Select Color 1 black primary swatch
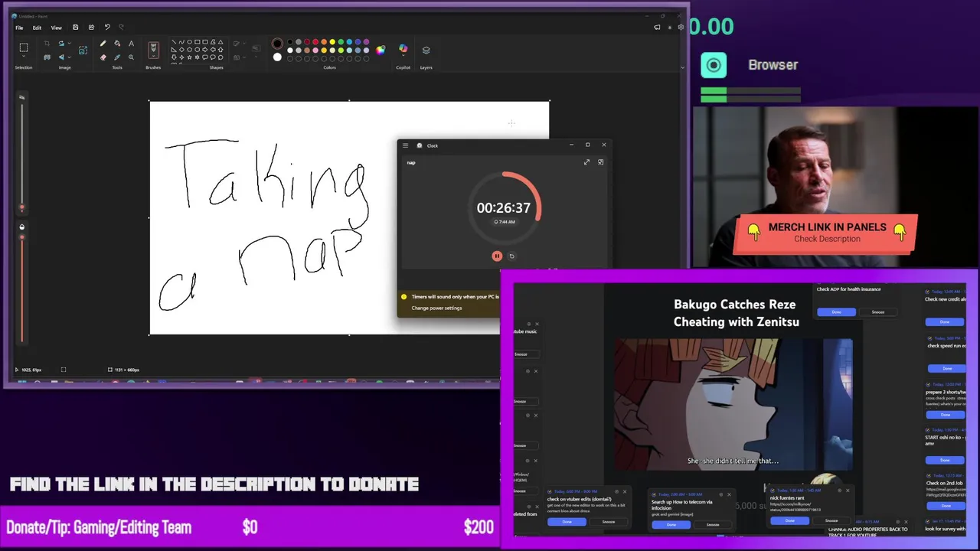 point(277,44)
